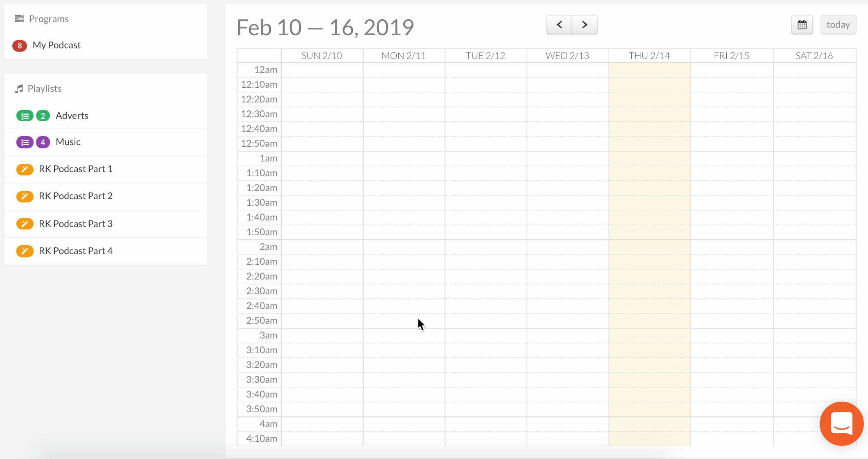Click the green Adverts count badge 2
The image size is (868, 459).
pos(43,116)
